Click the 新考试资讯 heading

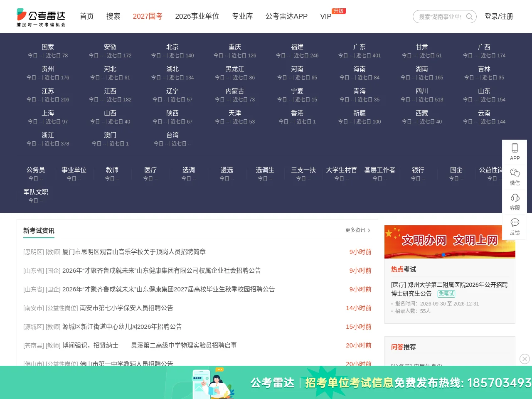[39, 231]
